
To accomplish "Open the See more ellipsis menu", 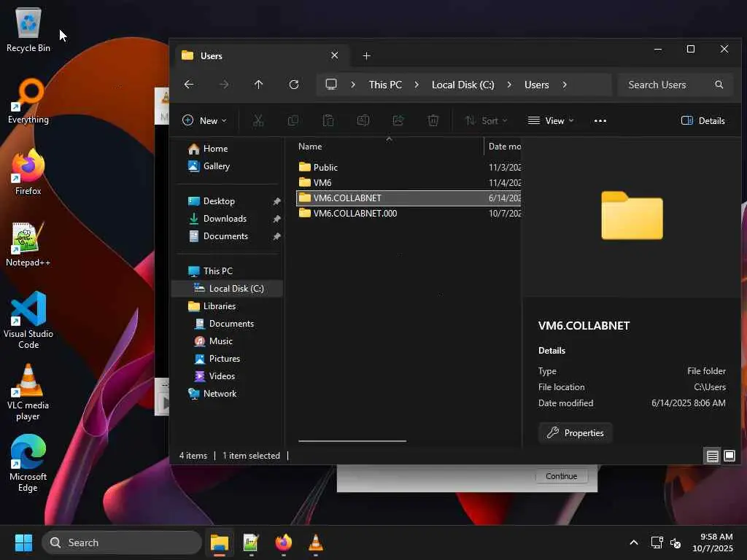I will [600, 120].
